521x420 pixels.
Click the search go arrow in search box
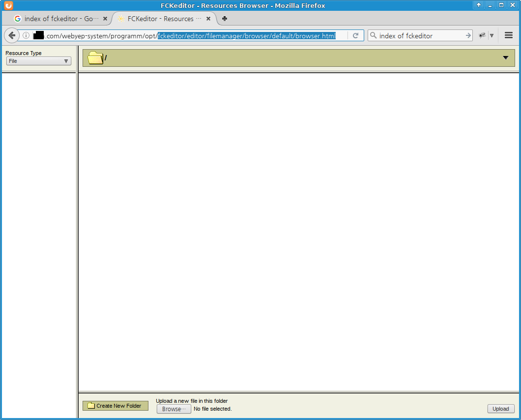468,35
